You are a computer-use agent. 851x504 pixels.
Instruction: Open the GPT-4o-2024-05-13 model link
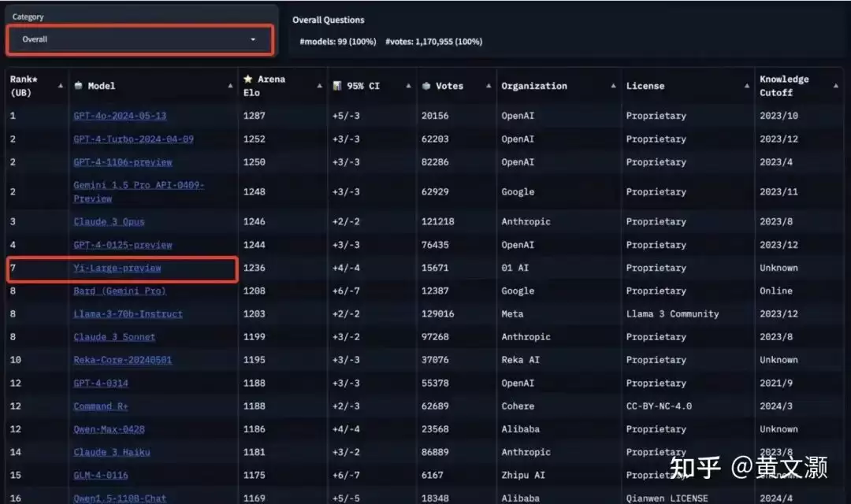(120, 116)
